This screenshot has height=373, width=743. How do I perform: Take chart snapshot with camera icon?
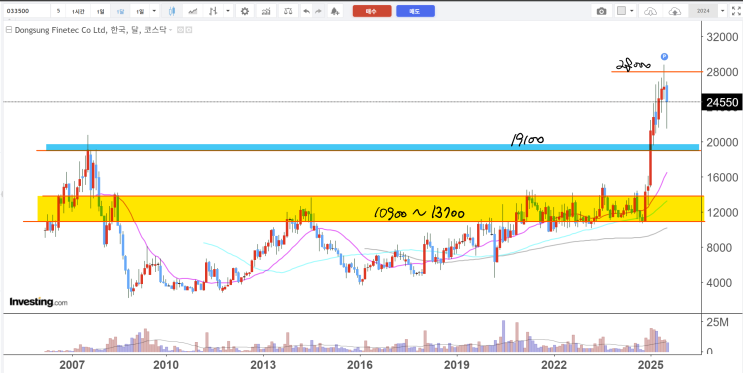[x=602, y=11]
